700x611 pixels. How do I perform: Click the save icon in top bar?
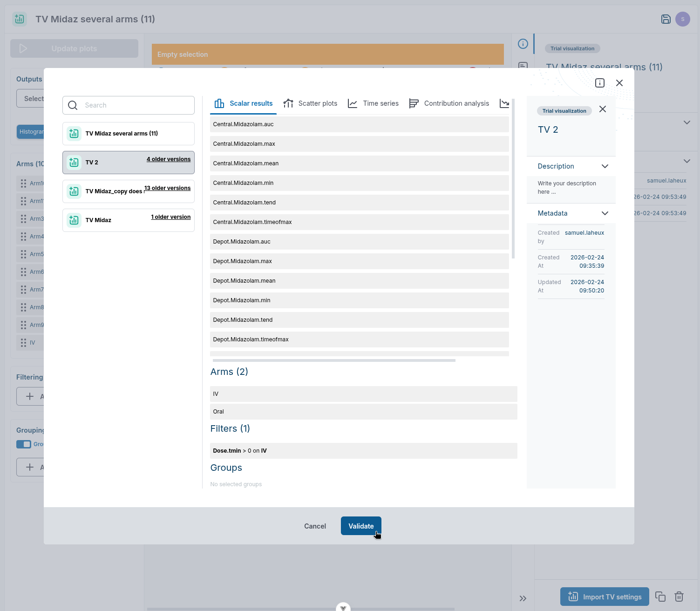[666, 19]
